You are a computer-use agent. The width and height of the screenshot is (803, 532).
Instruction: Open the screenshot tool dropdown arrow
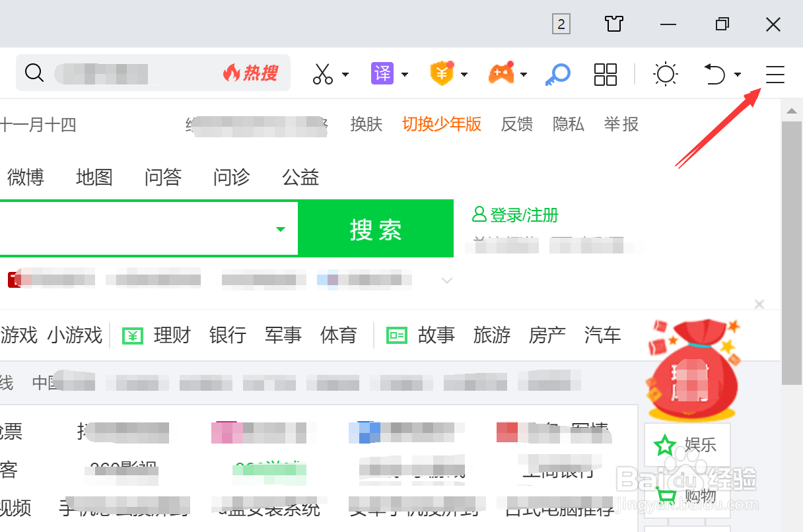point(344,75)
